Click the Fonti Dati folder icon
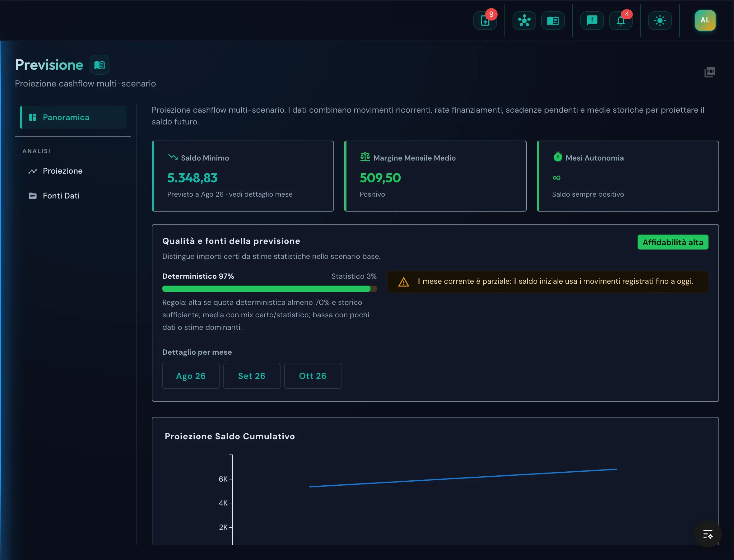Viewport: 734px width, 560px height. point(33,196)
